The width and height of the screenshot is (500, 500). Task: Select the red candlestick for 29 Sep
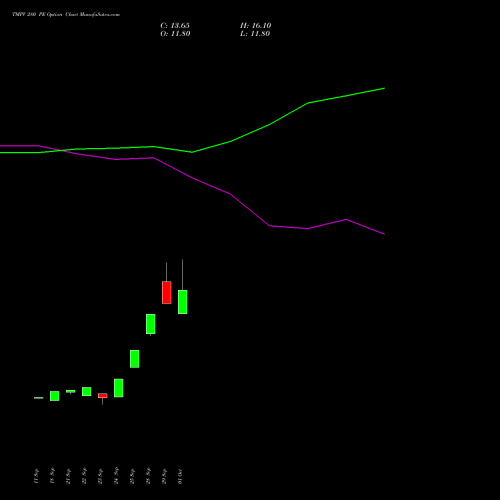pyautogui.click(x=167, y=292)
